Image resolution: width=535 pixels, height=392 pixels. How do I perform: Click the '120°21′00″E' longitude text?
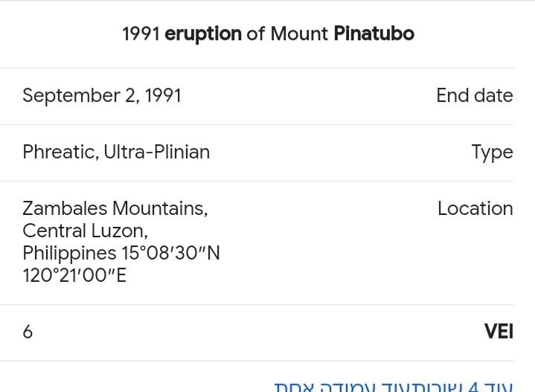click(x=74, y=276)
